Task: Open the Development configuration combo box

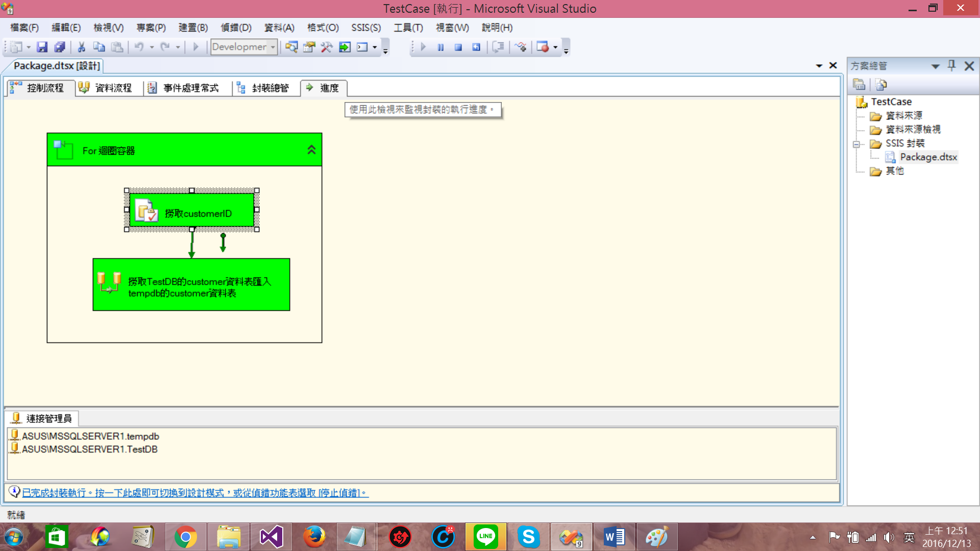Action: 244,47
